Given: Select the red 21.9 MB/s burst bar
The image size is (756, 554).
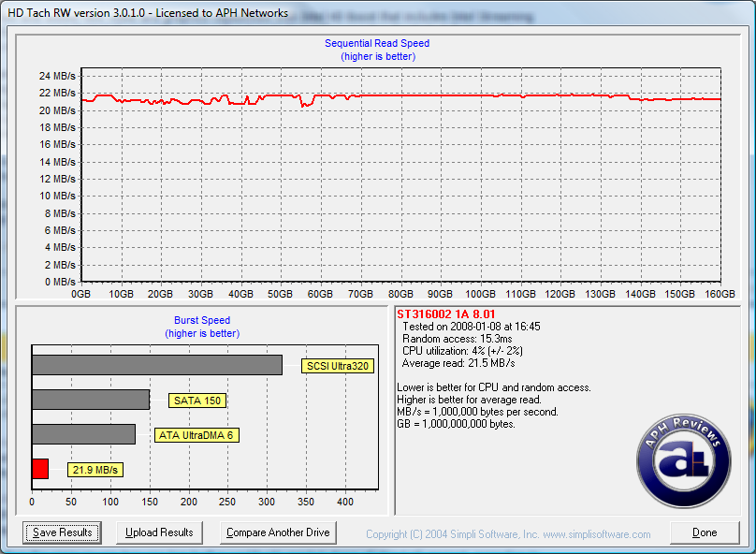Looking at the screenshot, I should 40,469.
